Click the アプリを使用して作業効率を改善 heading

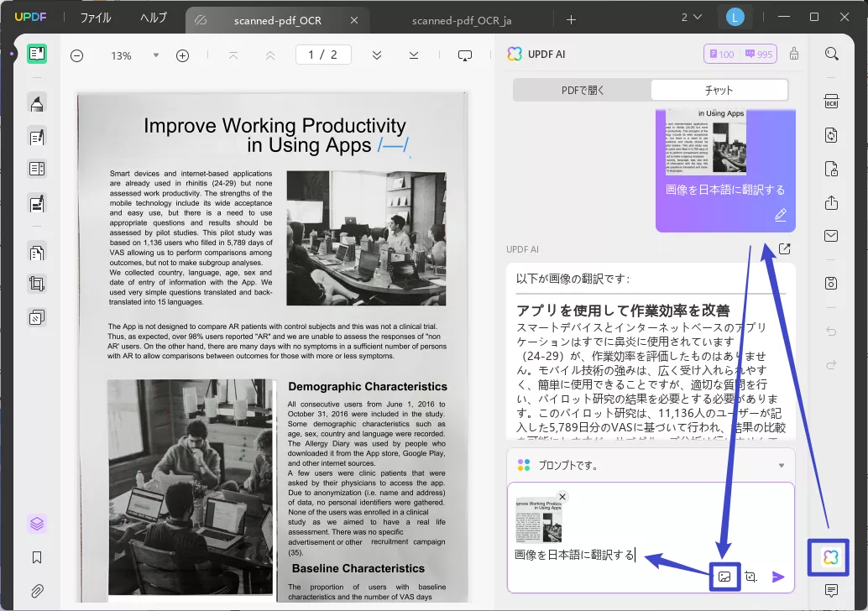click(x=623, y=311)
